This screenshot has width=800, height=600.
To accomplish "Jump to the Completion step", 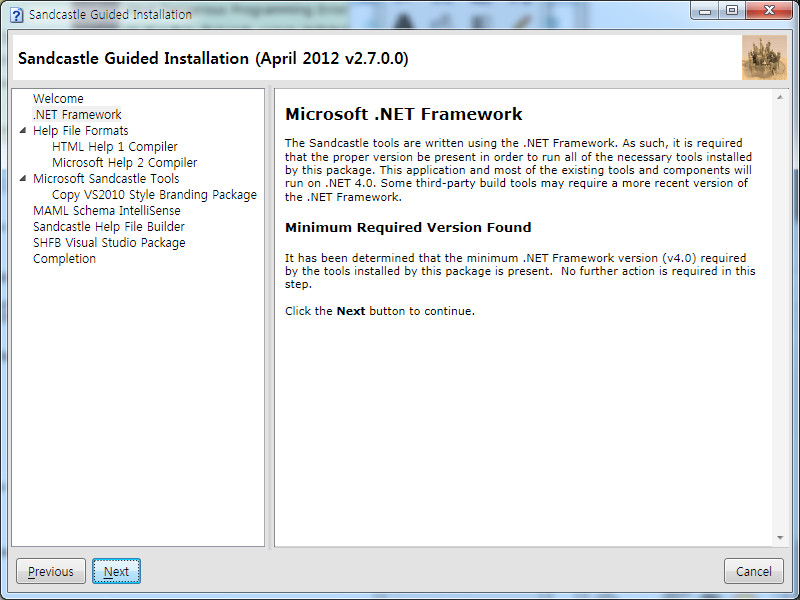I will coord(64,259).
